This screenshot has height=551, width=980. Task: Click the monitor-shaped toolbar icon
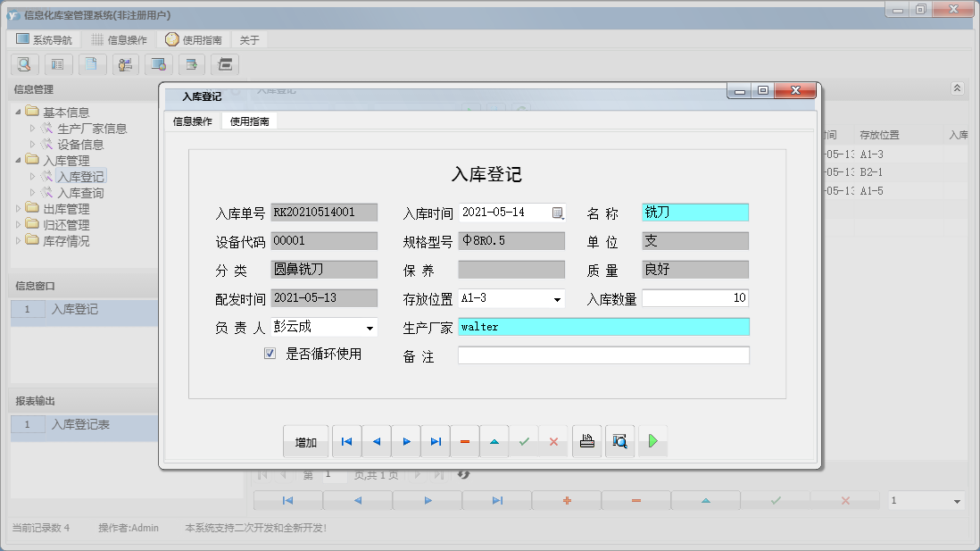(160, 64)
